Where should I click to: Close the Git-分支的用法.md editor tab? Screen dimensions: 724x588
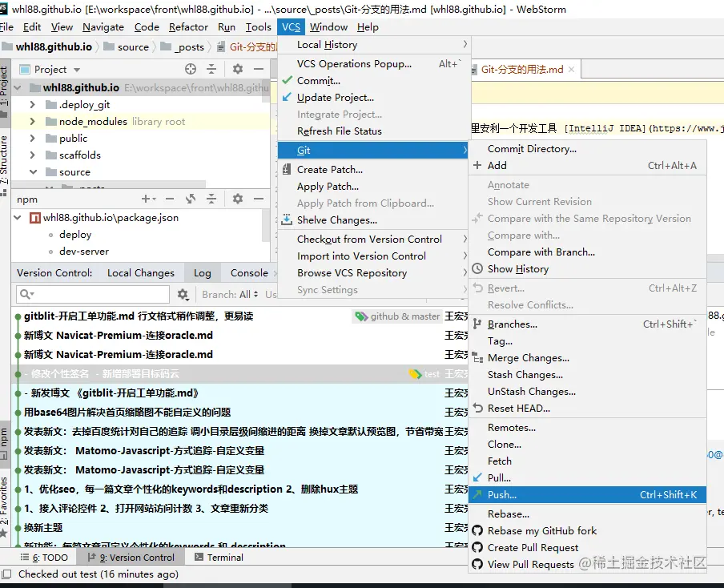pos(572,69)
